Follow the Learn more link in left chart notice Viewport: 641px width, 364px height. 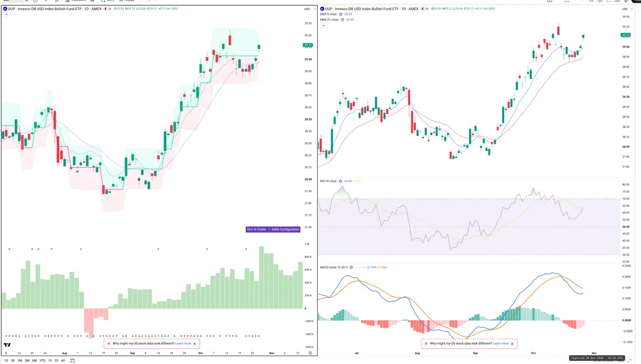183,344
